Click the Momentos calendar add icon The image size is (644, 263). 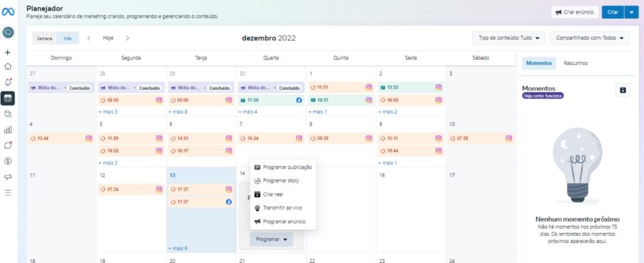(623, 90)
